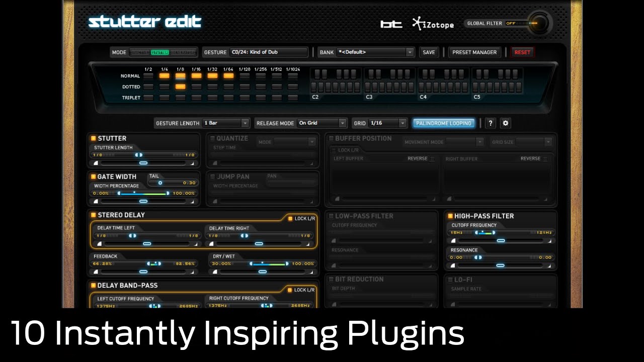Enable the Normal 1/1024 grid cell
Image resolution: width=644 pixels, height=362 pixels.
293,76
